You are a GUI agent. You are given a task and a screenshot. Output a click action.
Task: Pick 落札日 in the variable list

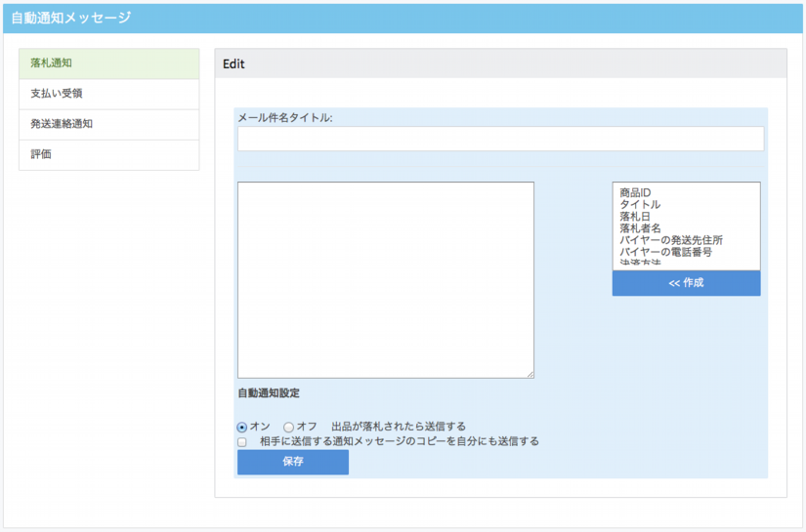[x=635, y=217]
